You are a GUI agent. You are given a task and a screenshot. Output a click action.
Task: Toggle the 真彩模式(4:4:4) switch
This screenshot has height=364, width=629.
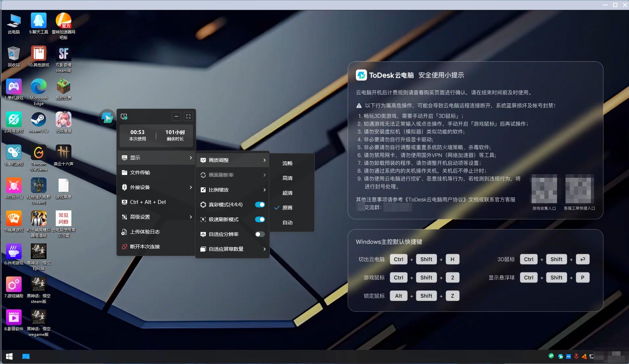tap(260, 205)
